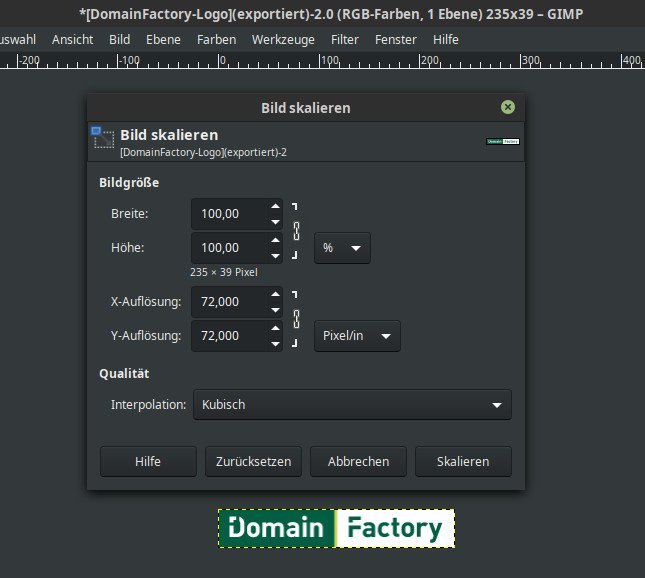This screenshot has height=578, width=645.
Task: Click the DomainFactory thumbnail in dialog header
Action: click(503, 142)
